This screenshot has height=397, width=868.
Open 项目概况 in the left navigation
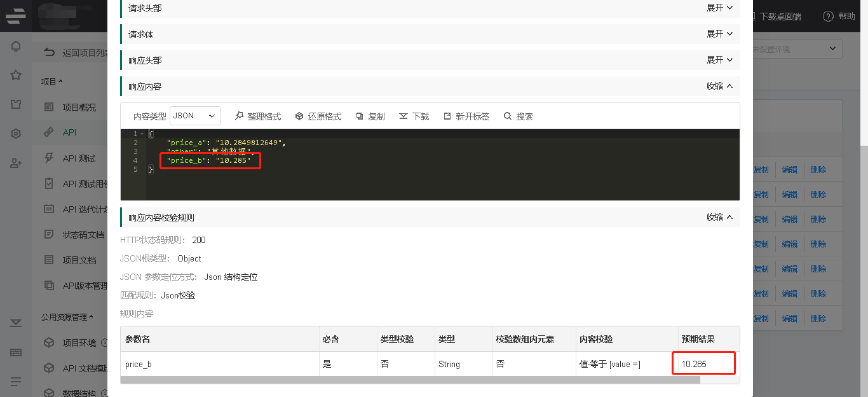click(79, 107)
